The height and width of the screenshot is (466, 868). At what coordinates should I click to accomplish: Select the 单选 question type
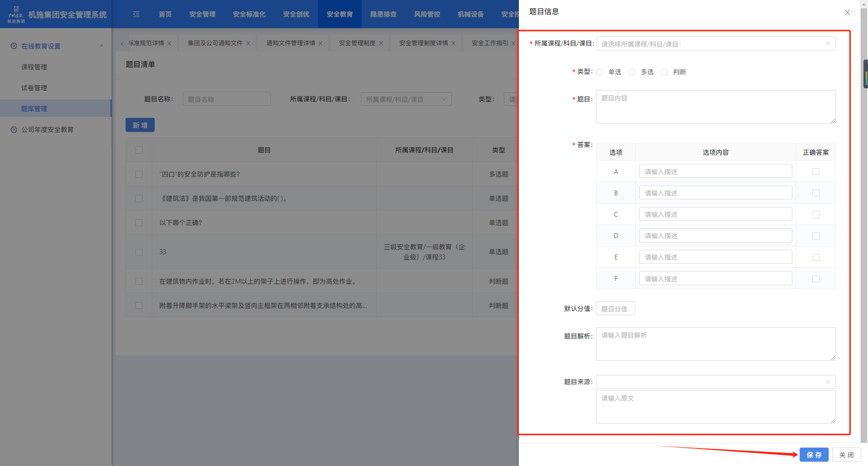pyautogui.click(x=600, y=72)
